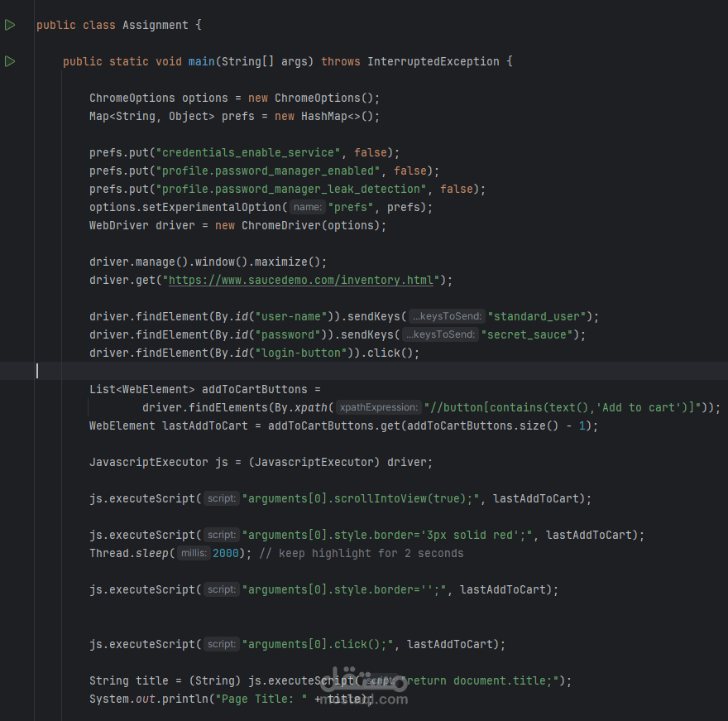
Task: Click the number 2000 in Thread.sleep
Action: click(x=226, y=553)
